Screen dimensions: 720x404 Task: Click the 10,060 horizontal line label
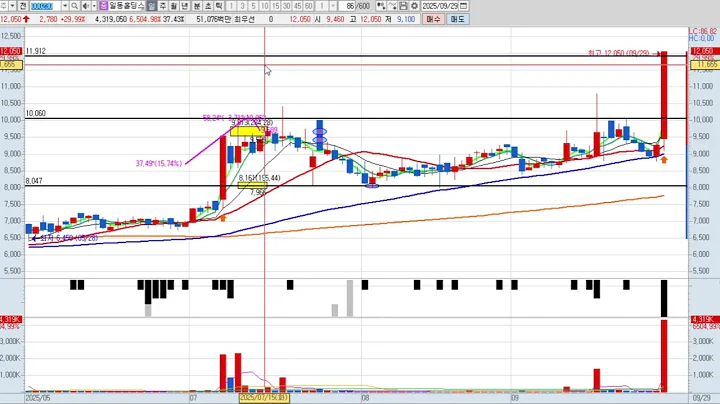[x=36, y=113]
